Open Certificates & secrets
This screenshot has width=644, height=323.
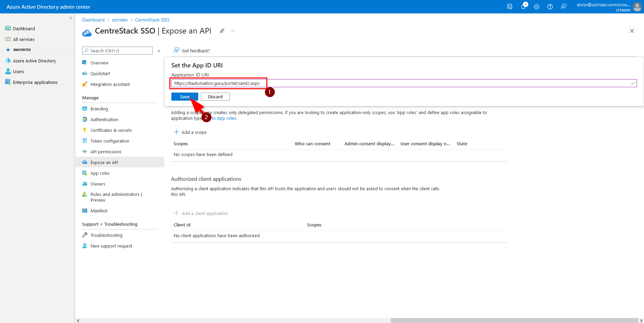111,130
